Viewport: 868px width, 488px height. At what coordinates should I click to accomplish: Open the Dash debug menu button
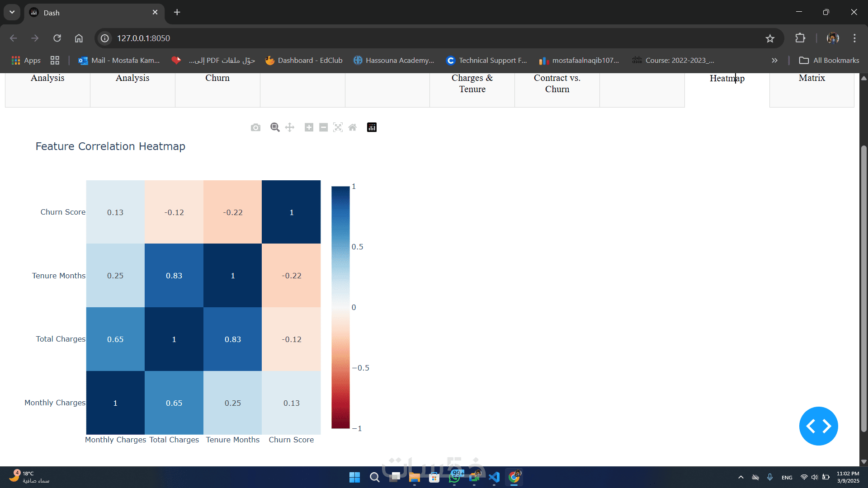[818, 426]
